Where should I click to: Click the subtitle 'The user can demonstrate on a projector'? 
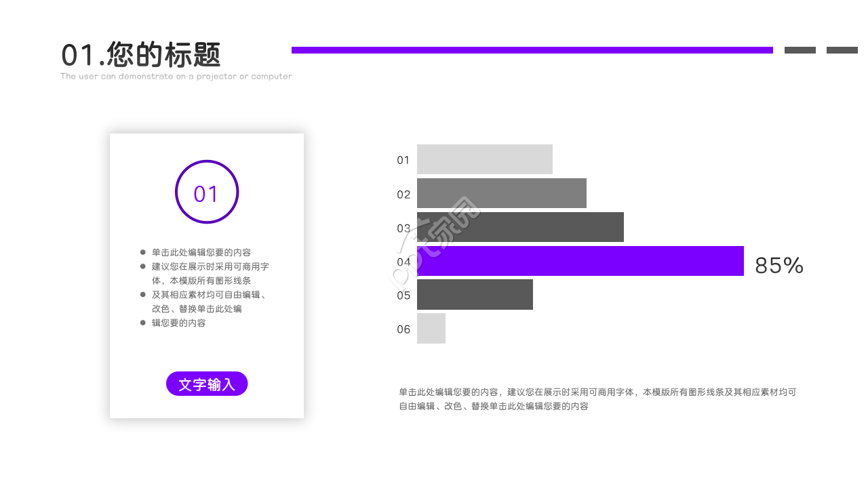[176, 77]
